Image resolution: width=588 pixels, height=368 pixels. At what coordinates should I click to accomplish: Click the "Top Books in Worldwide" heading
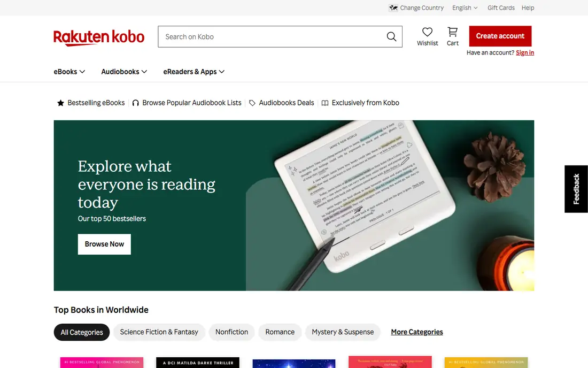[101, 310]
